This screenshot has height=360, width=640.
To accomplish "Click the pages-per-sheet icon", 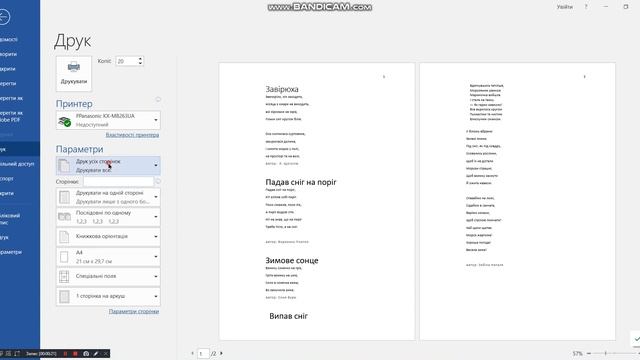I will 64,296.
